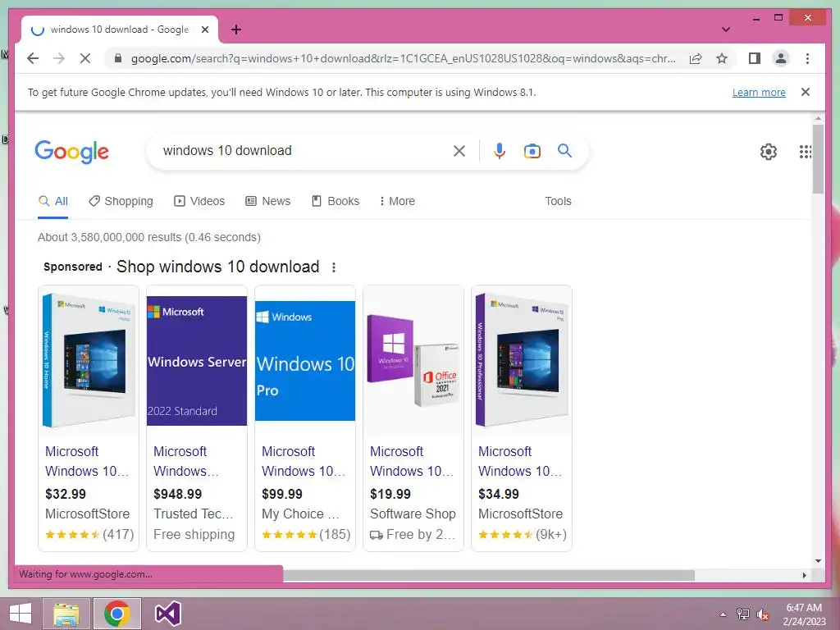The width and height of the screenshot is (840, 630).
Task: Go back to the previous page
Action: (33, 58)
